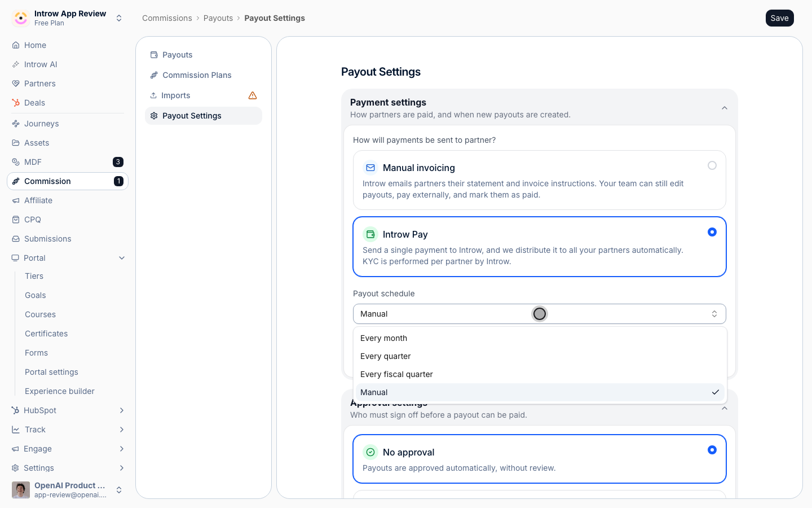Open Portal settings in sidebar

[x=51, y=372]
